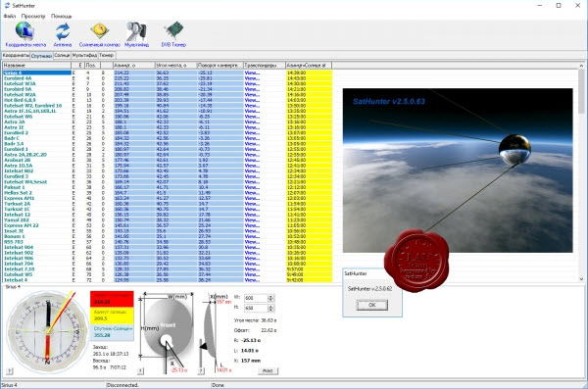The image size is (588, 389).
Task: Click the satellite list vertical scrollbar down arrow
Action: tap(581, 279)
